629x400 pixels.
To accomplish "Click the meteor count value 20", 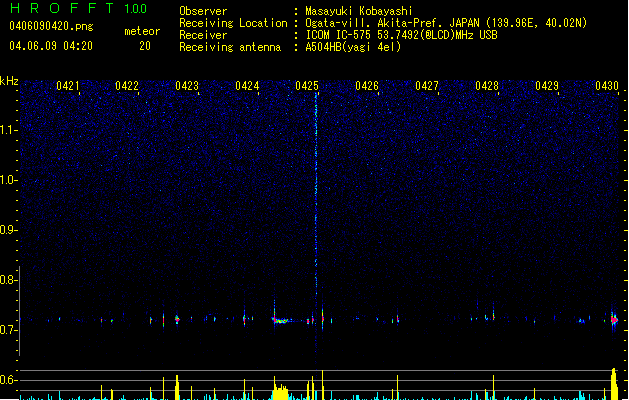I will click(x=145, y=46).
